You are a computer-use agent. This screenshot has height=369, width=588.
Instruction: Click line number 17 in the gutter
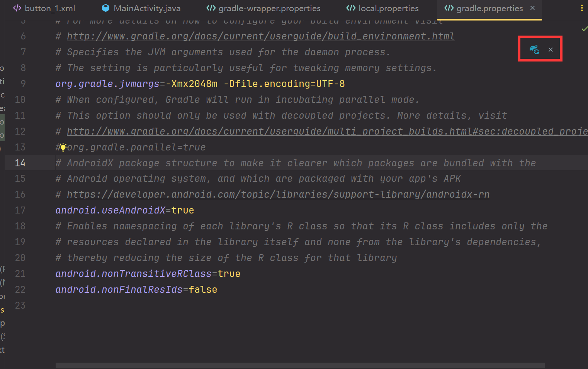click(20, 210)
